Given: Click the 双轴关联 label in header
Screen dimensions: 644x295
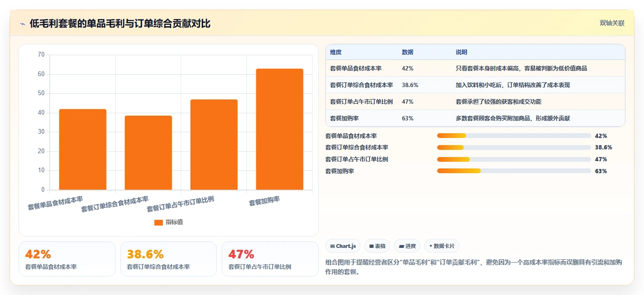Looking at the screenshot, I should tap(612, 23).
